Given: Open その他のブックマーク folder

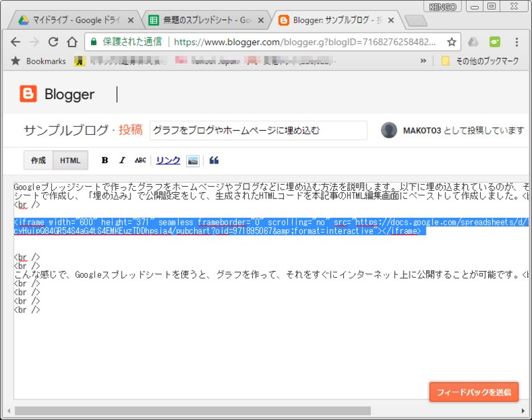Looking at the screenshot, I should [479, 62].
